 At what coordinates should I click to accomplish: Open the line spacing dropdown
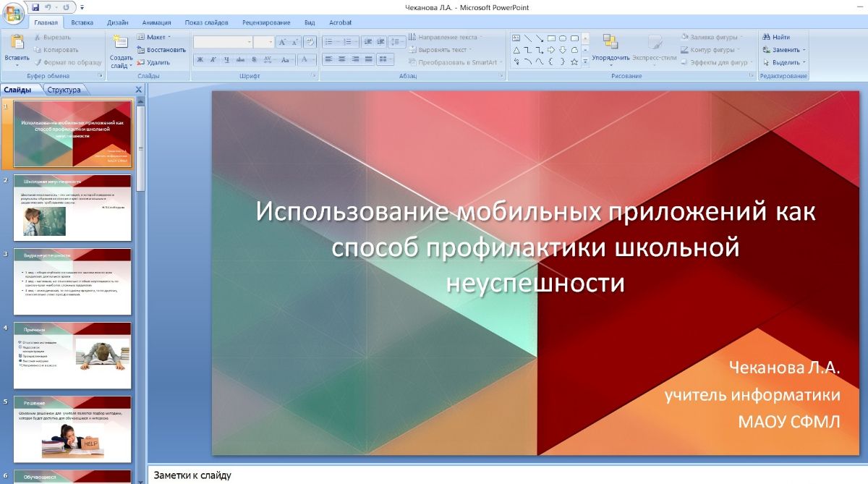pyautogui.click(x=397, y=42)
